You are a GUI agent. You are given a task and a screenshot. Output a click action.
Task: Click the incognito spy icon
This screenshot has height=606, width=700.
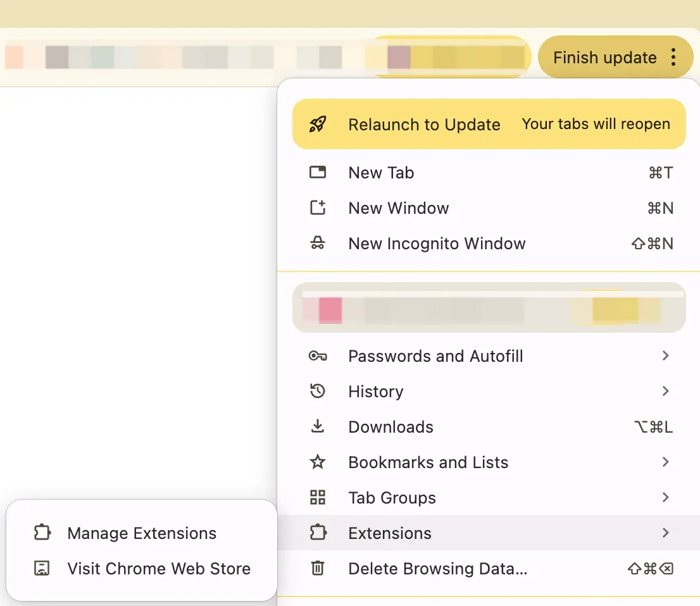pyautogui.click(x=318, y=243)
